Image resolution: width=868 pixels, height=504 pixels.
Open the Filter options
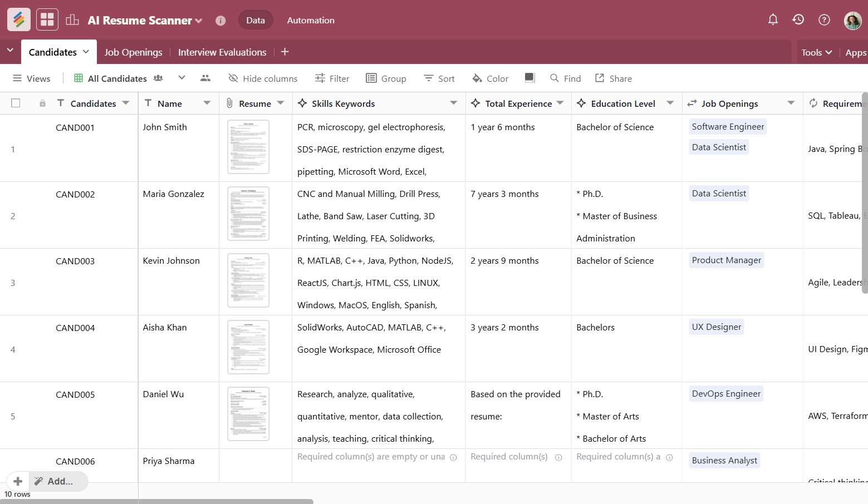[x=332, y=78]
